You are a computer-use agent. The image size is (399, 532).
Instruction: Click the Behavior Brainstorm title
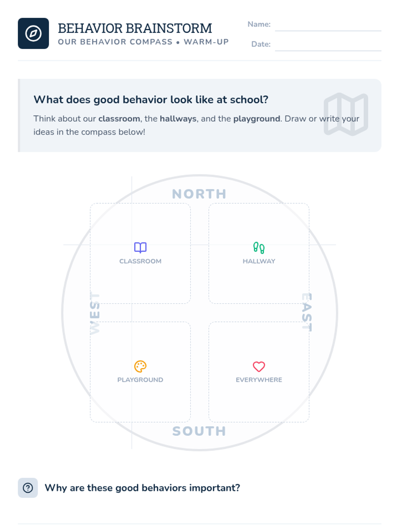click(x=135, y=29)
